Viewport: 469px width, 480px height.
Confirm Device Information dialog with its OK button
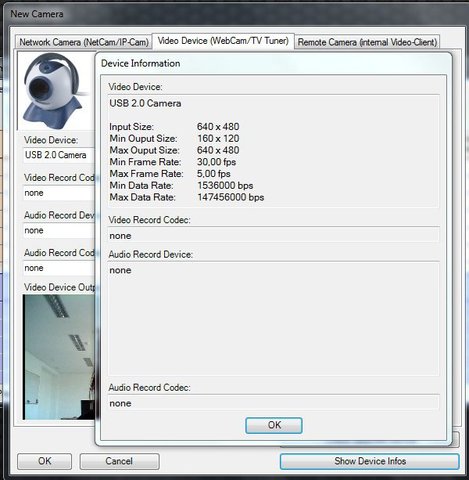(x=274, y=425)
